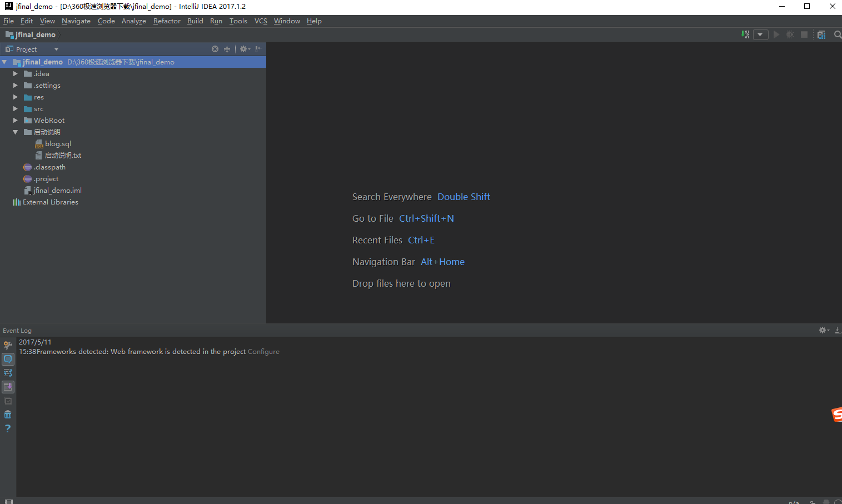Expand the .idea folder
Viewport: 842px width, 504px height.
16,74
